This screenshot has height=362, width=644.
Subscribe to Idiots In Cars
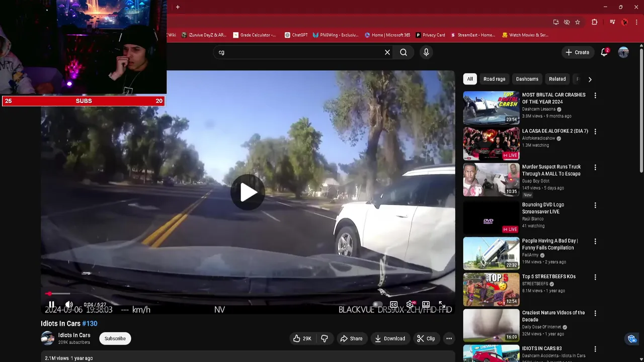click(115, 338)
